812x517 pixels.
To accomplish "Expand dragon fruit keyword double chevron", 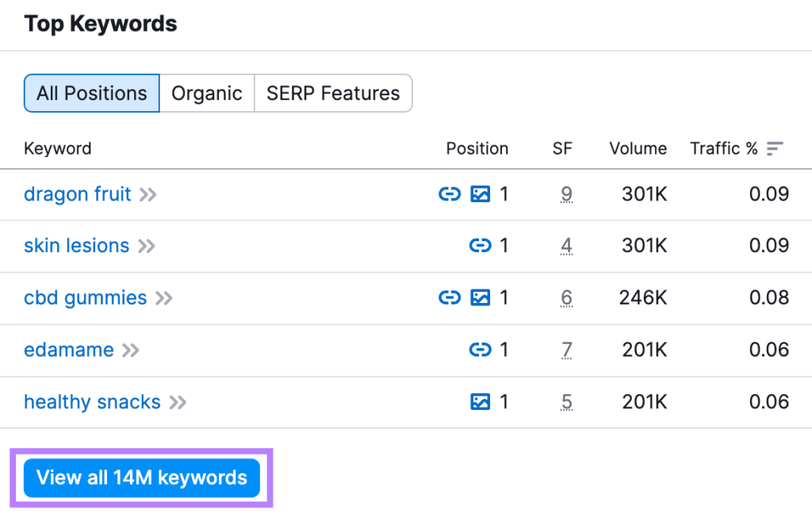I will coord(148,194).
